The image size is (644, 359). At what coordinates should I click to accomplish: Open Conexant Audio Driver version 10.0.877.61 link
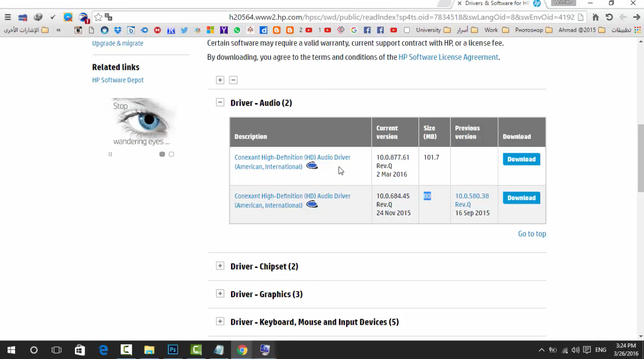[x=292, y=162]
